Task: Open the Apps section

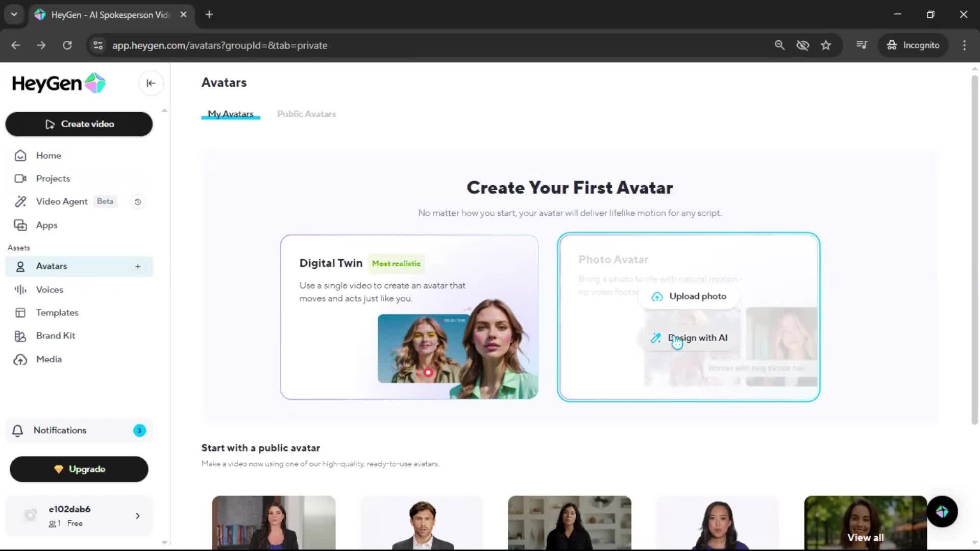Action: coord(46,225)
